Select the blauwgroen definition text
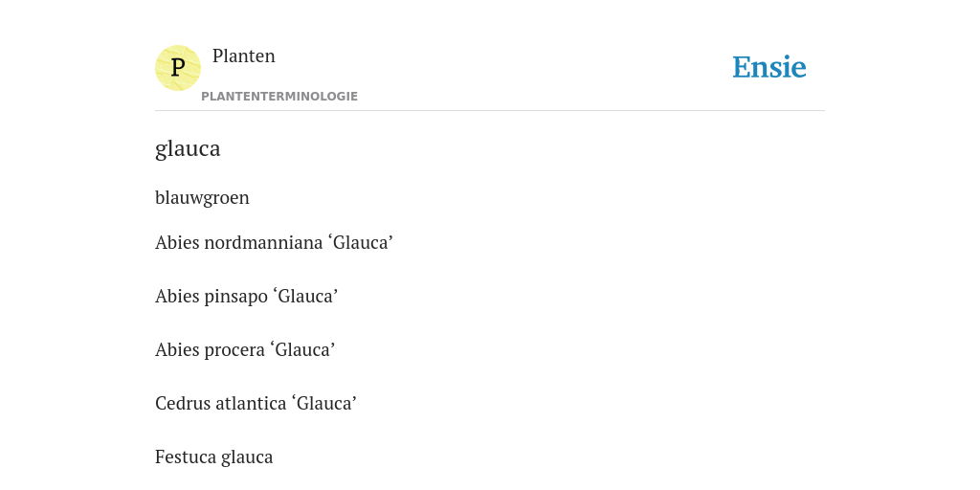 coord(202,198)
